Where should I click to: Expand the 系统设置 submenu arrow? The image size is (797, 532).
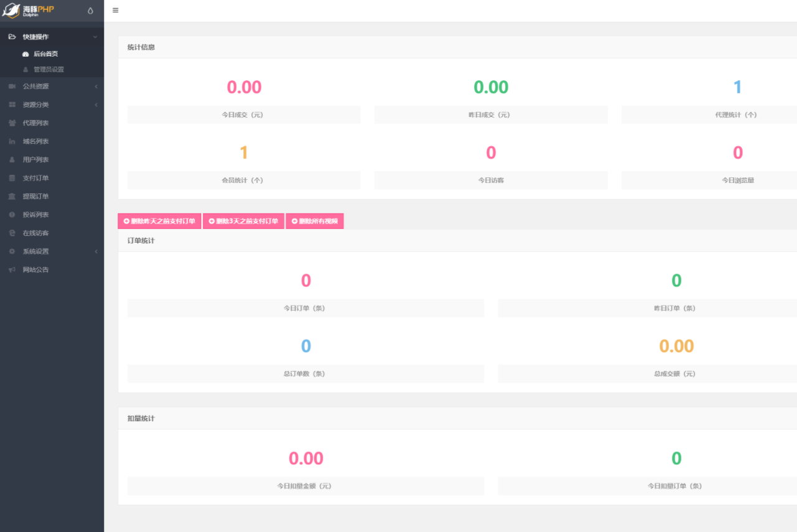pos(96,251)
